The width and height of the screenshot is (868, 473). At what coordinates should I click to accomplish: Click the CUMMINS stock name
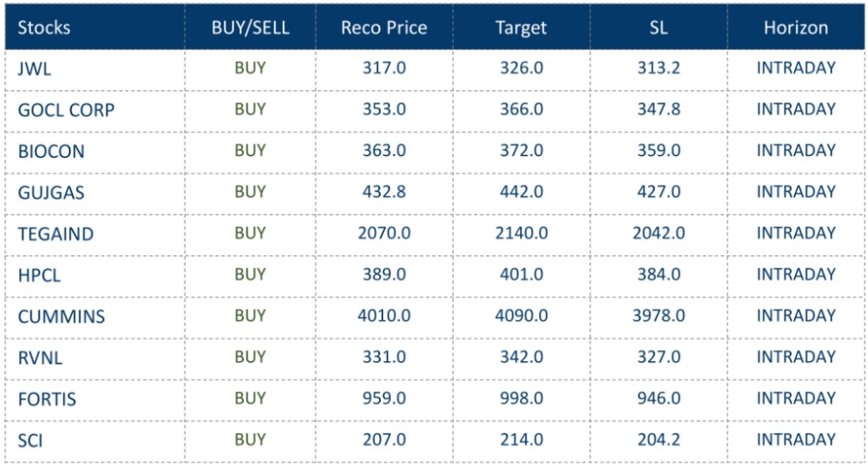pos(61,316)
